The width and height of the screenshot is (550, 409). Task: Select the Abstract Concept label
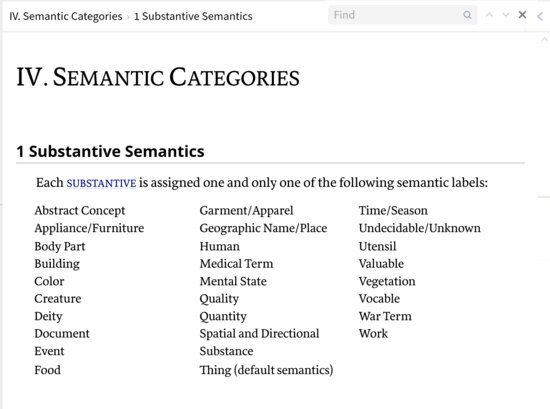(80, 210)
